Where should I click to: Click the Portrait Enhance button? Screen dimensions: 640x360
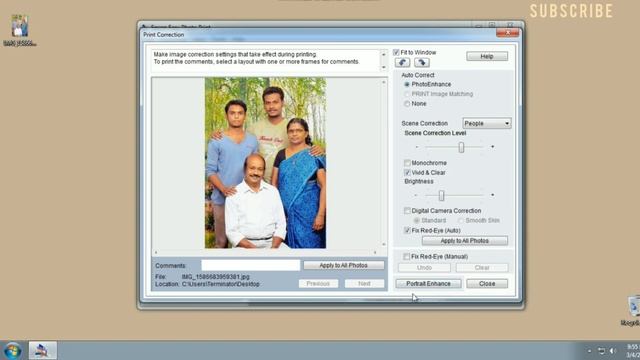(428, 284)
